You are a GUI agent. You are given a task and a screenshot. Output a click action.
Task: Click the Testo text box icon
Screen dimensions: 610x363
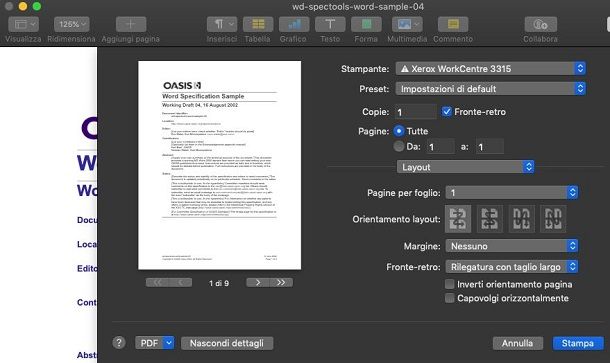coord(330,24)
